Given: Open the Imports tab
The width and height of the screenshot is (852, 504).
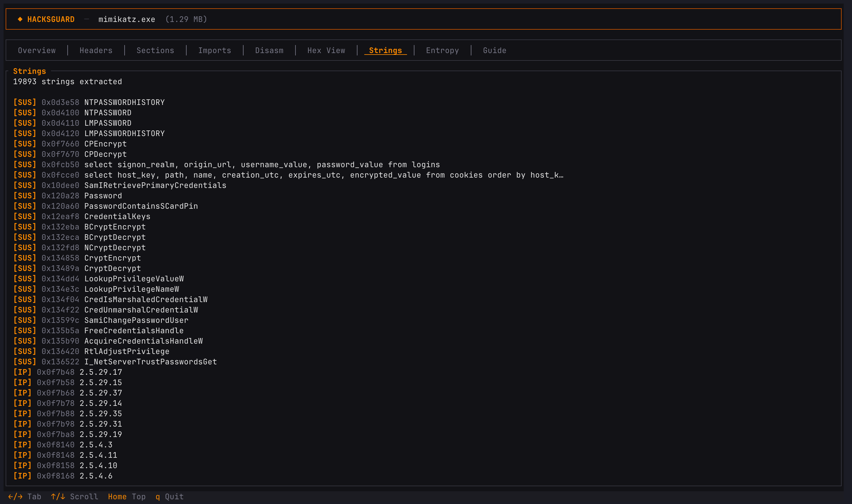Looking at the screenshot, I should pos(214,50).
